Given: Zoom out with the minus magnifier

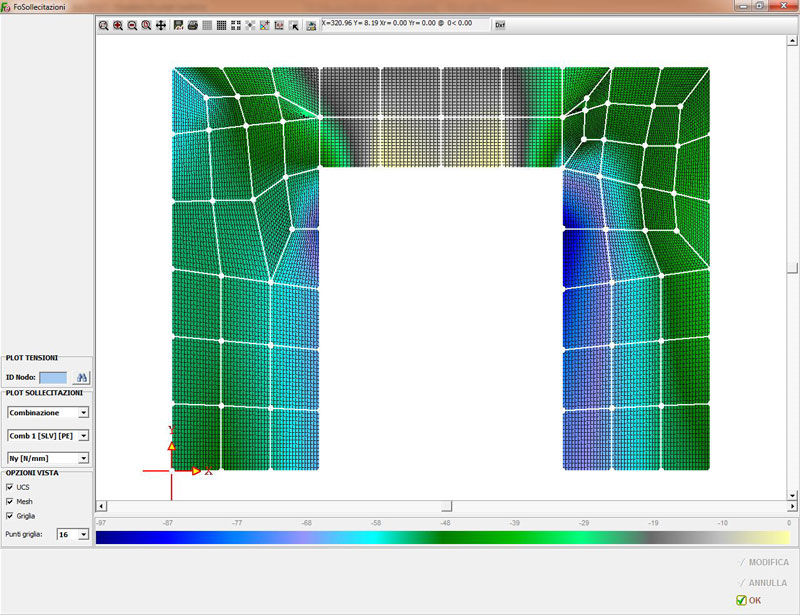Looking at the screenshot, I should [x=132, y=26].
